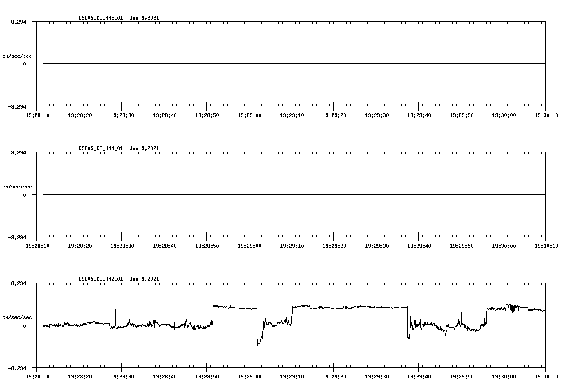
Task: Click the 19:28:30 time label under HNZ plot
Action: pos(122,376)
